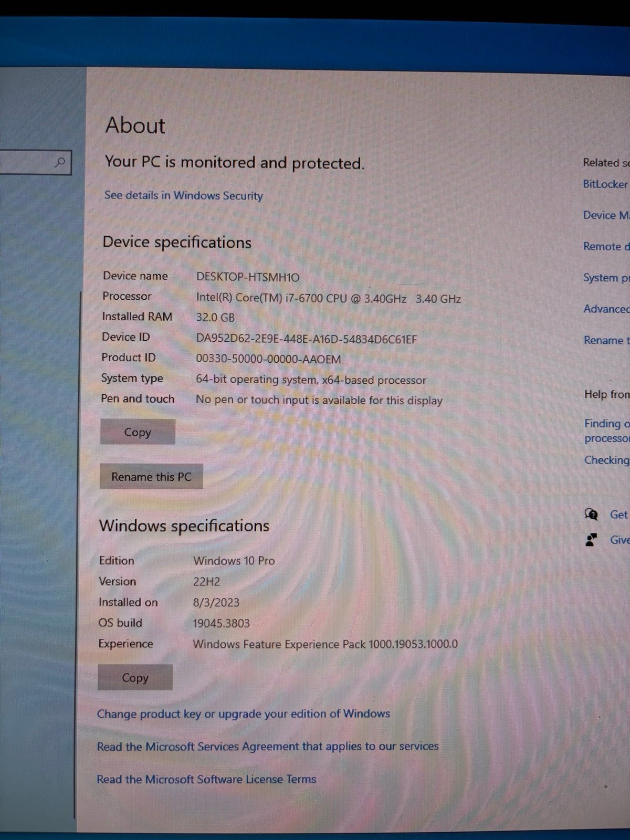Select the OS build 19045.3803 value
Viewport: 630px width, 840px height.
point(222,623)
